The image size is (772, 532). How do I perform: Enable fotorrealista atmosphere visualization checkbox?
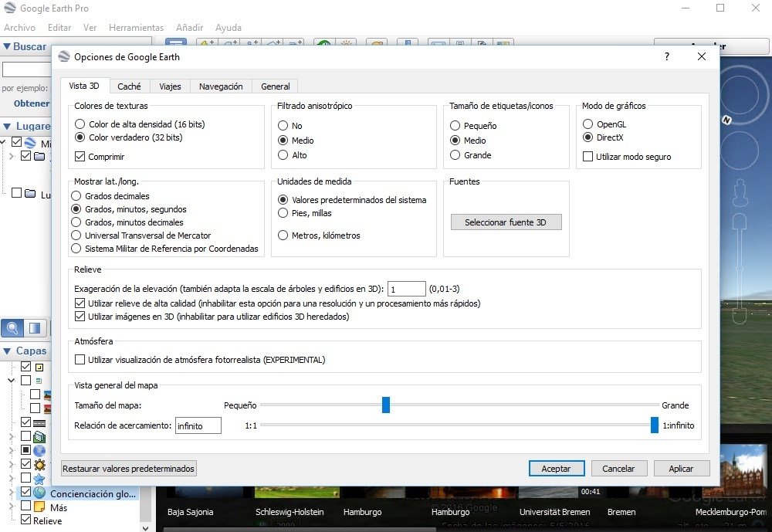click(x=80, y=360)
